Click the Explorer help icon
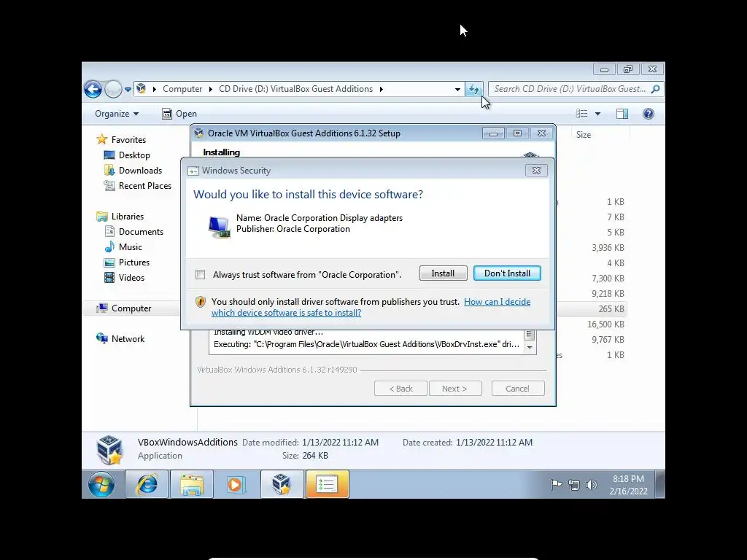The height and width of the screenshot is (560, 747). (x=649, y=114)
